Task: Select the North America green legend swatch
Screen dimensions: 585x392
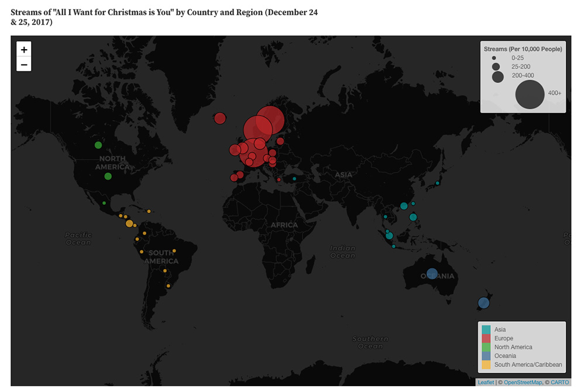Action: 487,348
